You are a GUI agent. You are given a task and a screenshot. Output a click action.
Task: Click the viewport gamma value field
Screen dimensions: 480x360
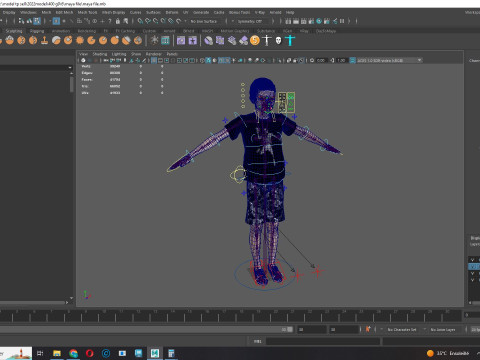pyautogui.click(x=341, y=60)
